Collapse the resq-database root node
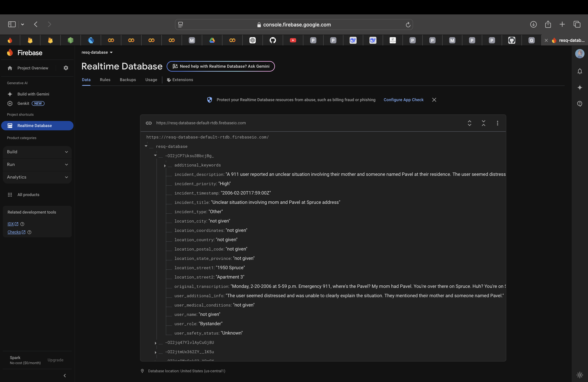Viewport: 588px width, 382px height. 146,146
